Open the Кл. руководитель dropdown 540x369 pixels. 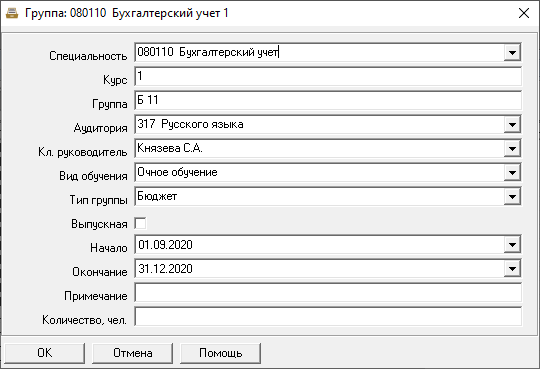(512, 148)
